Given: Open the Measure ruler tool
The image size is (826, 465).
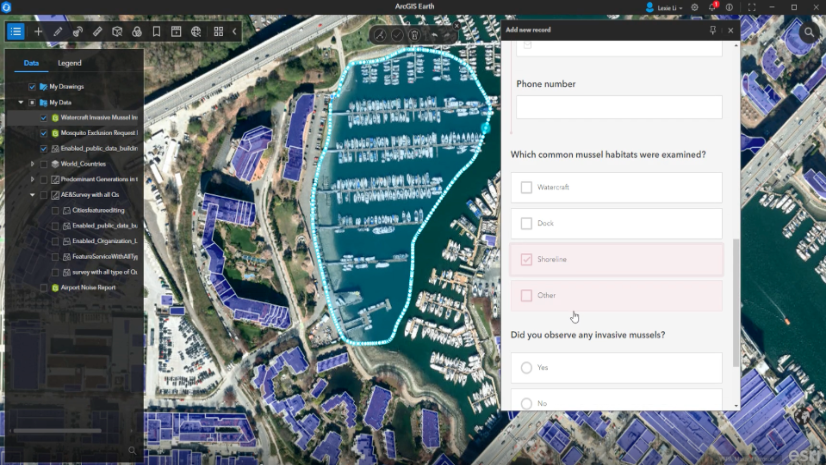Looking at the screenshot, I should point(97,31).
